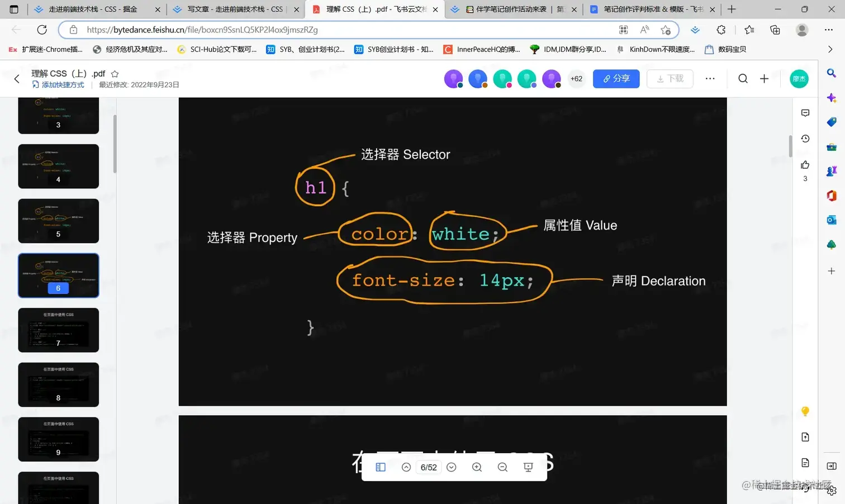Open the comments panel on the right
This screenshot has width=845, height=504.
click(805, 113)
